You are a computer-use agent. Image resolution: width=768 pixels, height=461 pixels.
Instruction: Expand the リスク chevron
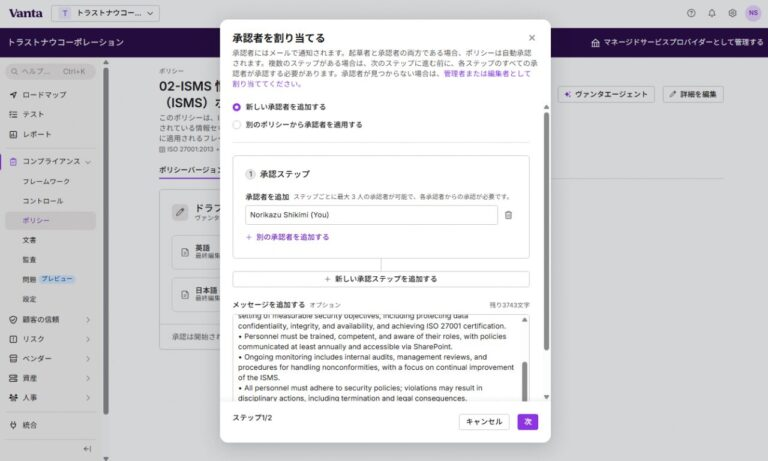tap(88, 339)
